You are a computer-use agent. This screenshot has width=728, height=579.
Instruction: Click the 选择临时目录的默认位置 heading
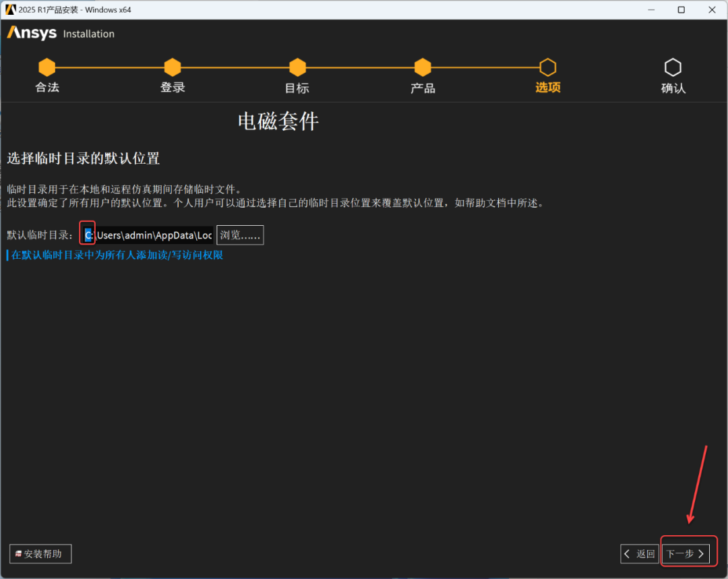pyautogui.click(x=83, y=158)
